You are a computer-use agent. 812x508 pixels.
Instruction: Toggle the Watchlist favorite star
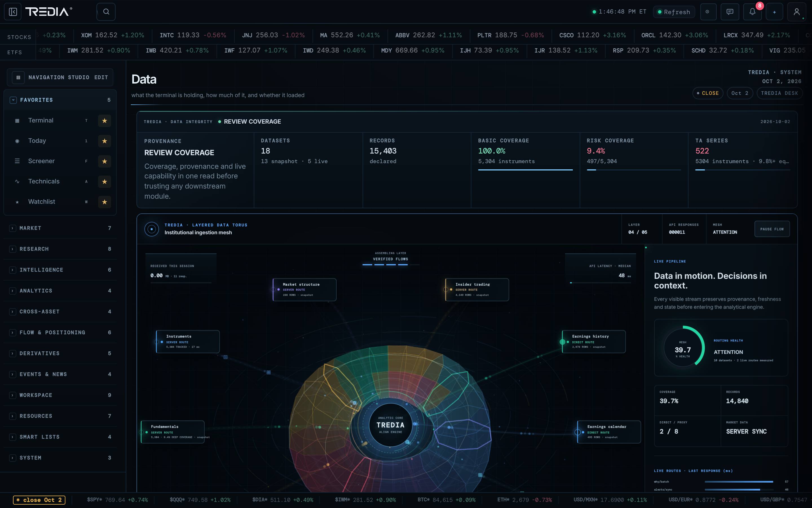point(104,202)
